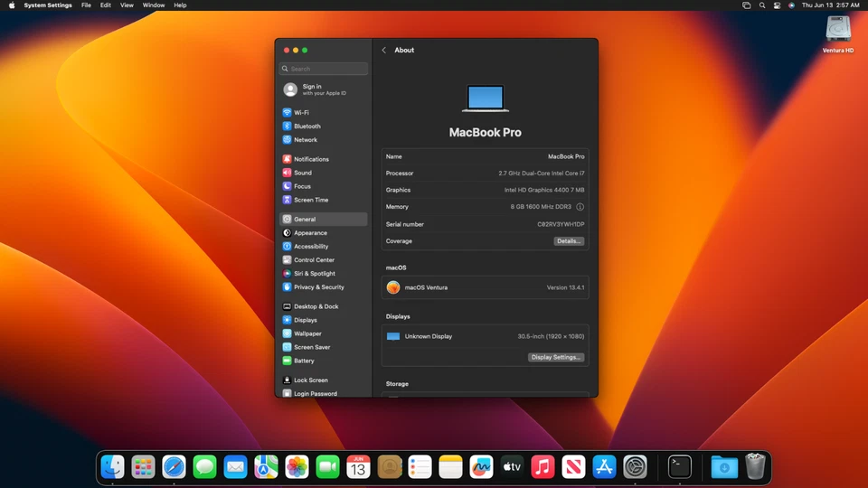Open the Edit menu

tap(105, 5)
